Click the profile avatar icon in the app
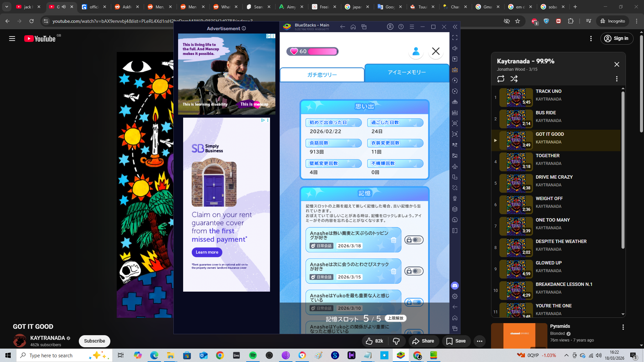The width and height of the screenshot is (644, 362). point(416,51)
